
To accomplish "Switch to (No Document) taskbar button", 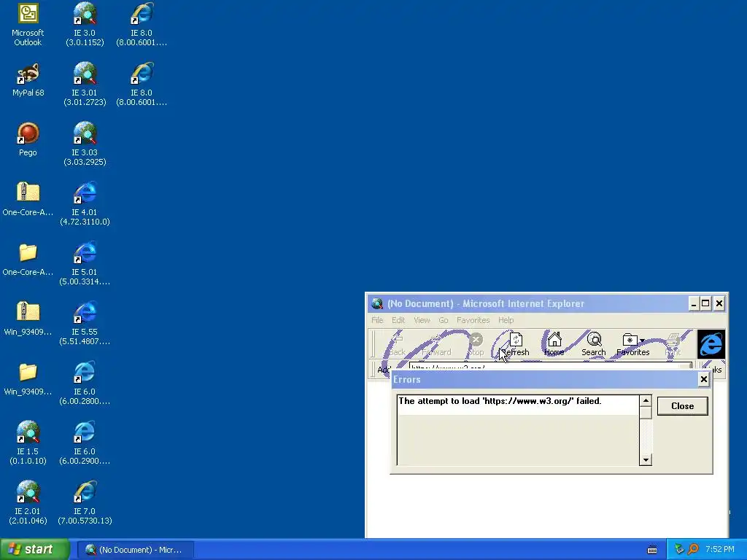I will (135, 550).
